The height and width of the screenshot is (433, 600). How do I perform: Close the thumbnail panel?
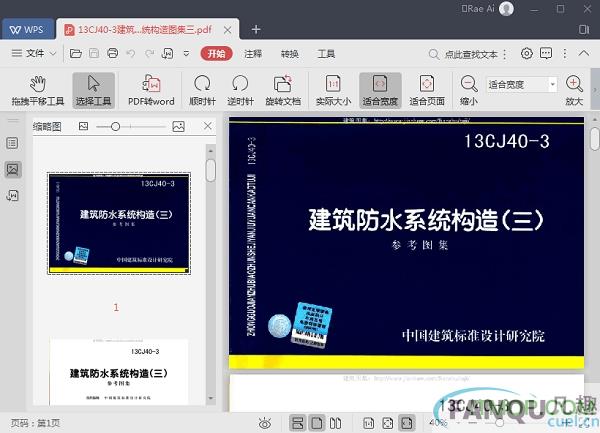click(x=208, y=126)
